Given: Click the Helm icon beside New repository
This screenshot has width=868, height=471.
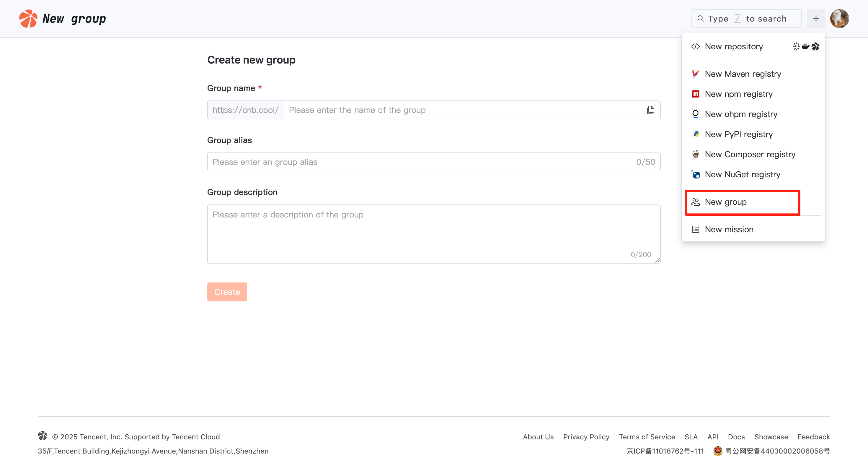Looking at the screenshot, I should coord(796,46).
